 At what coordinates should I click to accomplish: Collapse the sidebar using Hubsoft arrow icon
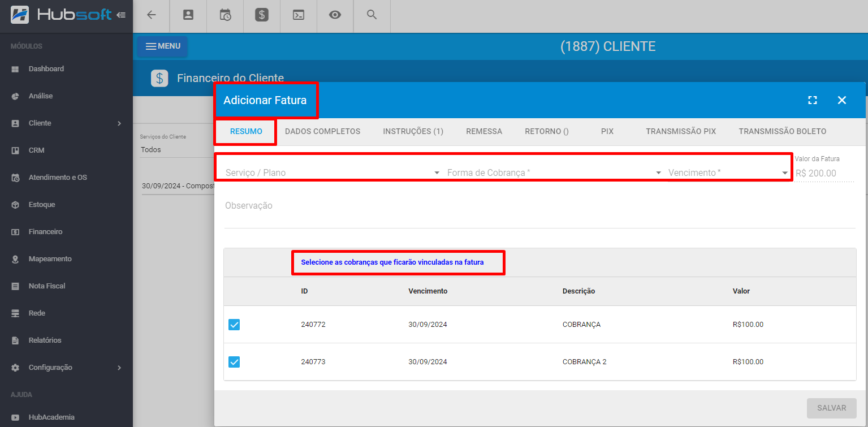(120, 15)
